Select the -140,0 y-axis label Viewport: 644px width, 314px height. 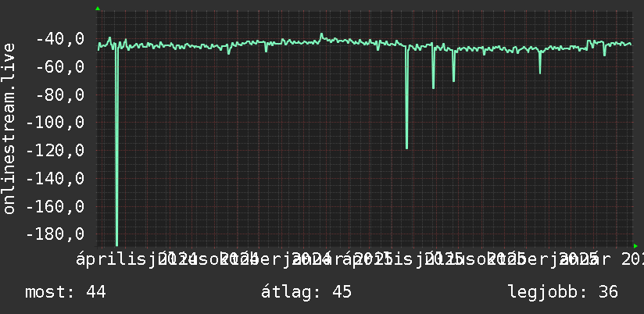[x=55, y=178]
